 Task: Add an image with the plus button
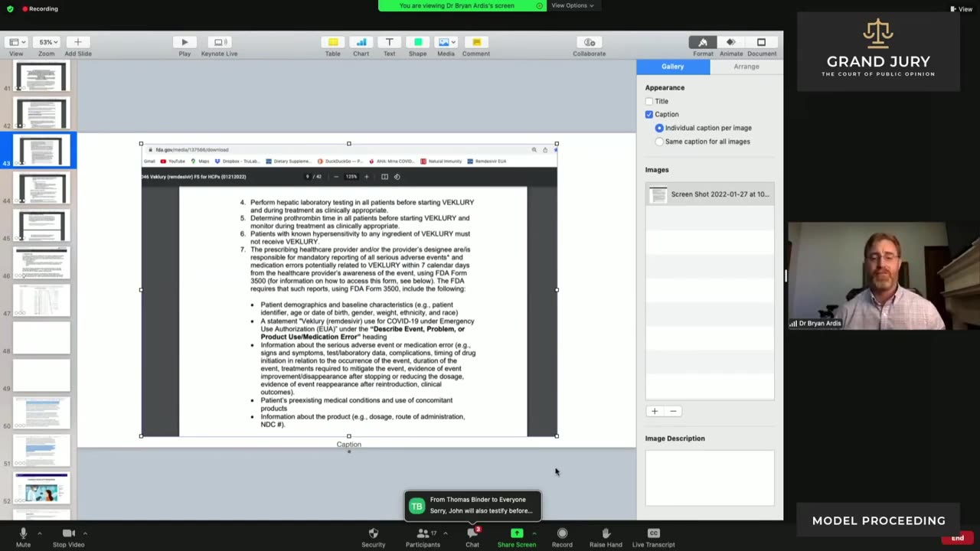655,411
